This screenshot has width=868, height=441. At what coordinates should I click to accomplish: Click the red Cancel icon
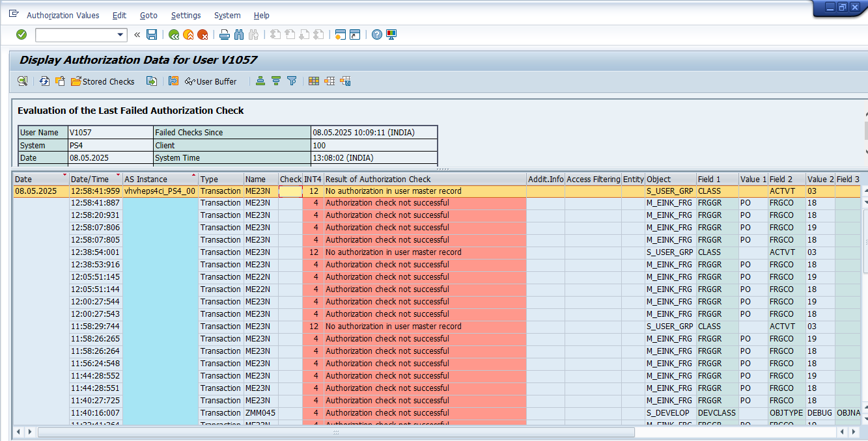click(x=203, y=34)
